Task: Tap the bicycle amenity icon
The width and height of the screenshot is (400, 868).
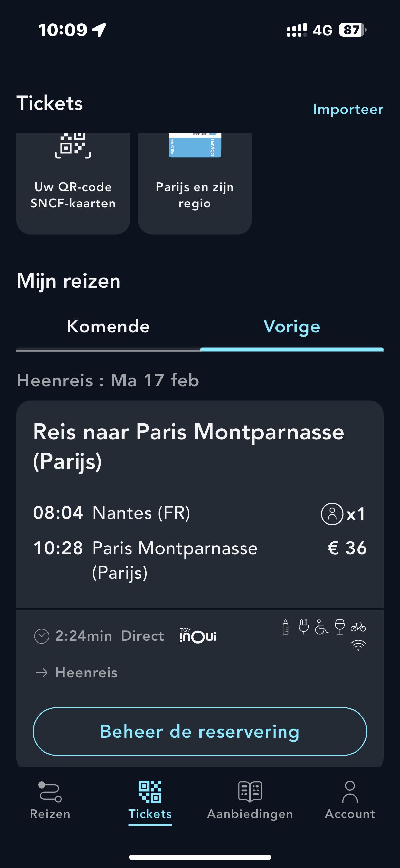Action: [358, 627]
